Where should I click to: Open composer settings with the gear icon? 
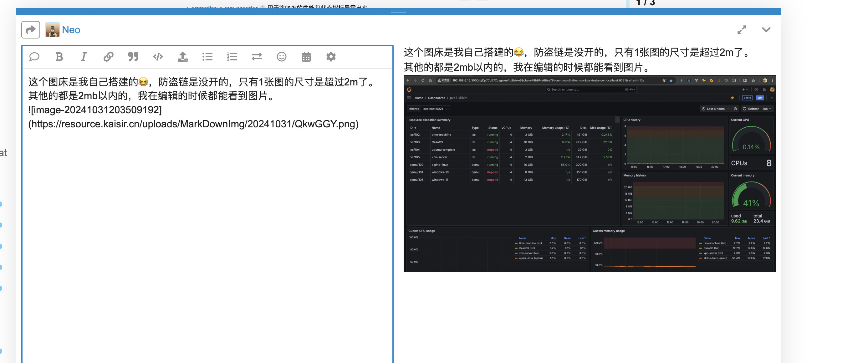click(331, 57)
